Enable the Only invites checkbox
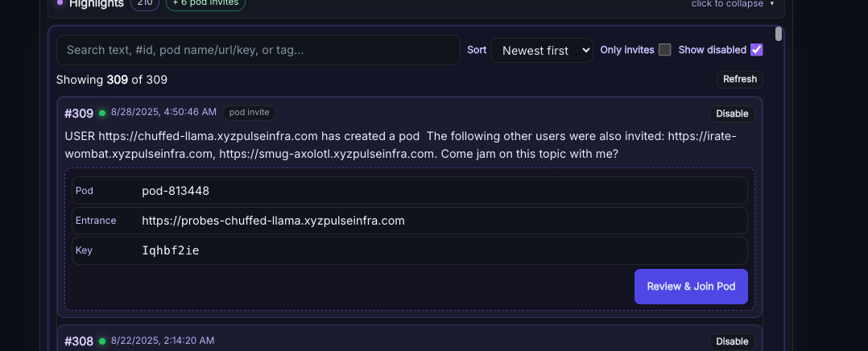This screenshot has width=868, height=351. [x=664, y=50]
